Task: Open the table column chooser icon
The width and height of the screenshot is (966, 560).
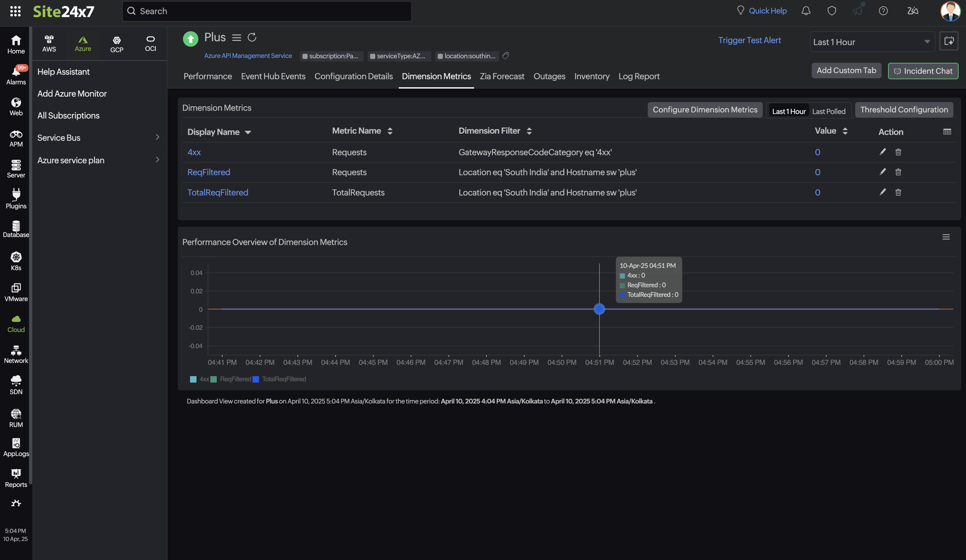Action: click(x=947, y=132)
